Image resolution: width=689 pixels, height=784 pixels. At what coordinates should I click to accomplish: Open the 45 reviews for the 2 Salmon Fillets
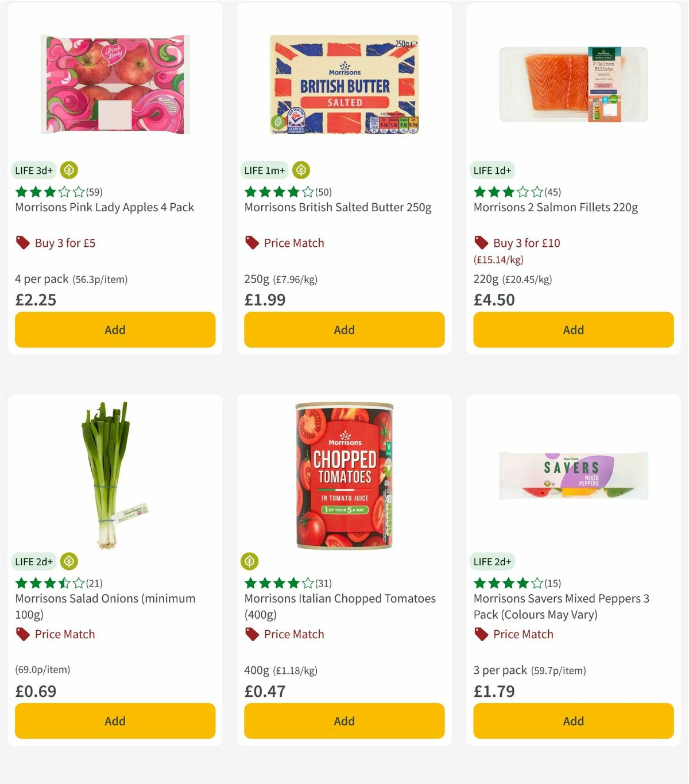[x=551, y=192]
